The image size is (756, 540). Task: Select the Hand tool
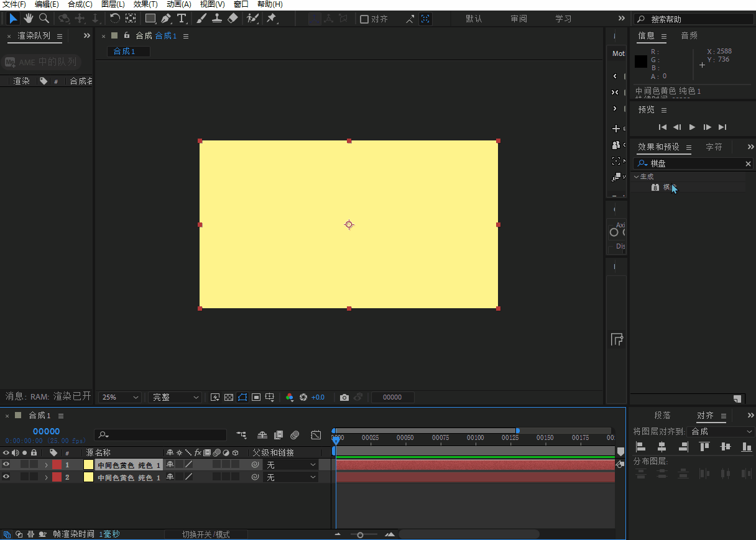[29, 19]
